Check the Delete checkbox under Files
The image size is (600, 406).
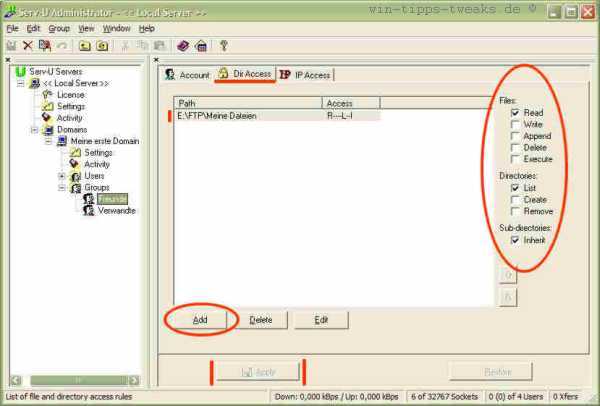point(515,147)
